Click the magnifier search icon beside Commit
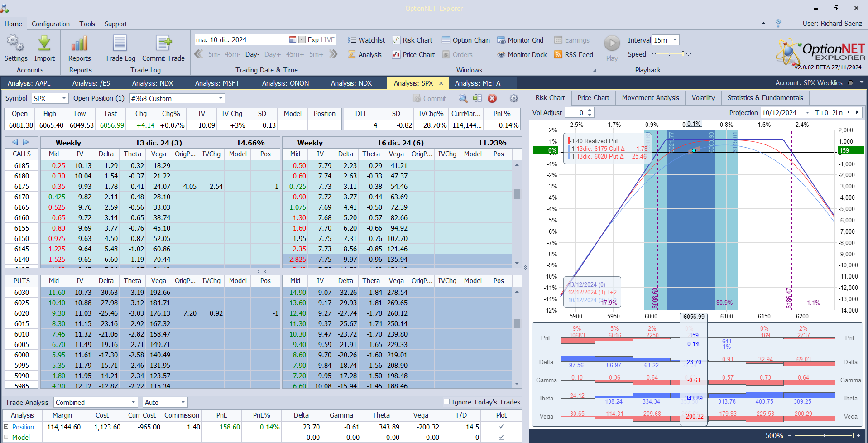The image size is (868, 443). pos(463,98)
